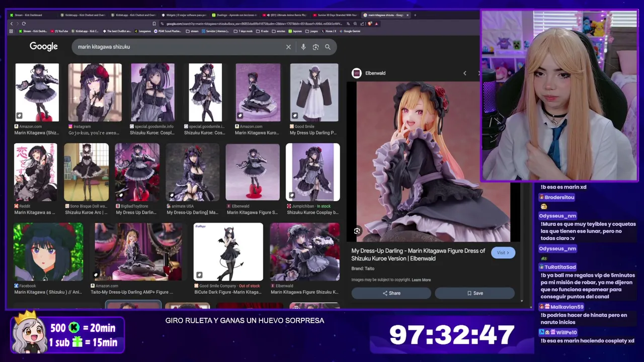Image resolution: width=644 pixels, height=362 pixels.
Task: Switch to Widgets tab
Action: [184, 15]
